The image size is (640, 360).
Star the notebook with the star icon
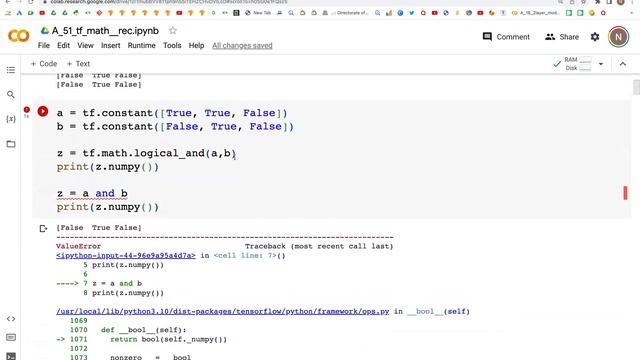[x=173, y=31]
